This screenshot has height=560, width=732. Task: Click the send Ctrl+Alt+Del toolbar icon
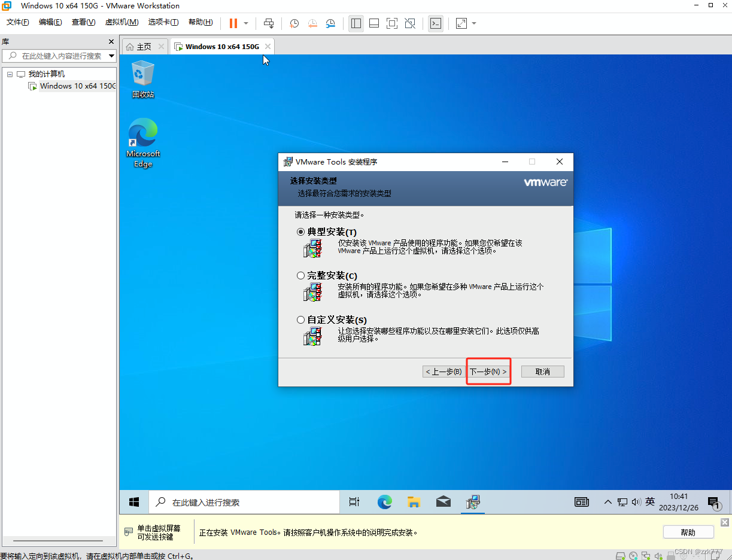[269, 23]
